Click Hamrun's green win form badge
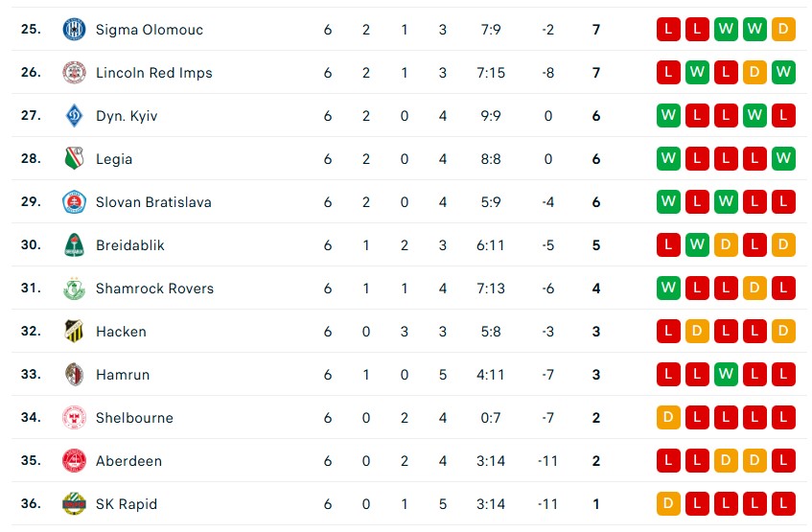This screenshot has width=812, height=532. click(x=726, y=375)
